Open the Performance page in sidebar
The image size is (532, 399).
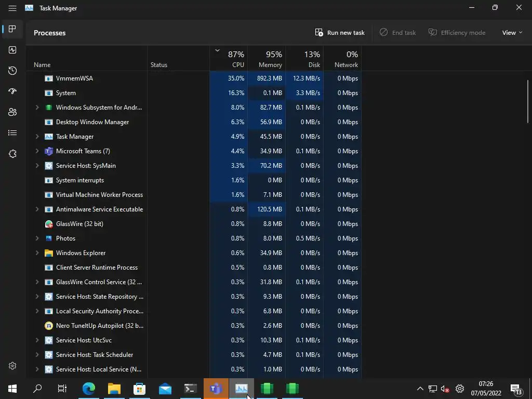click(12, 50)
